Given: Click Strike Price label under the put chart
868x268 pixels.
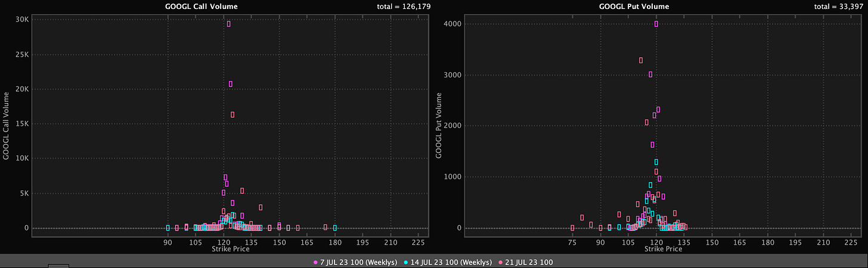Looking at the screenshot, I should pyautogui.click(x=663, y=249).
